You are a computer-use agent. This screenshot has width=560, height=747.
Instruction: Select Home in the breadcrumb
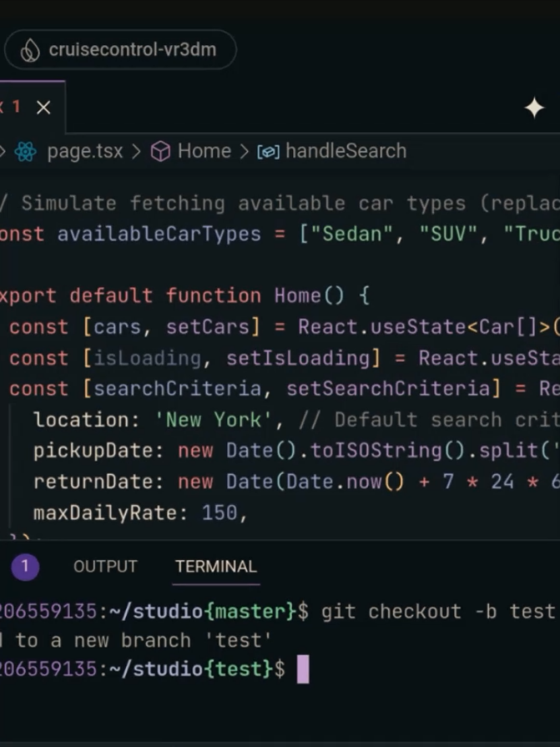click(x=204, y=151)
